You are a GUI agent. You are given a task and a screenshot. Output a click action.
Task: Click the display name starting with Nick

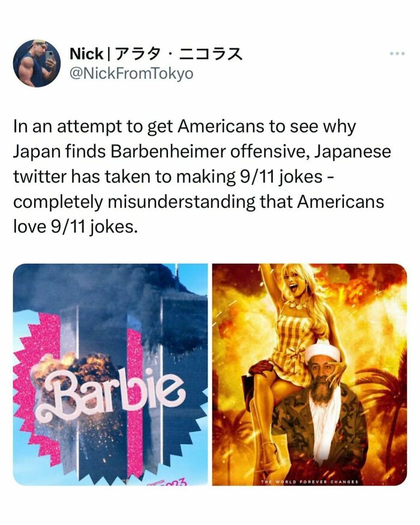156,54
